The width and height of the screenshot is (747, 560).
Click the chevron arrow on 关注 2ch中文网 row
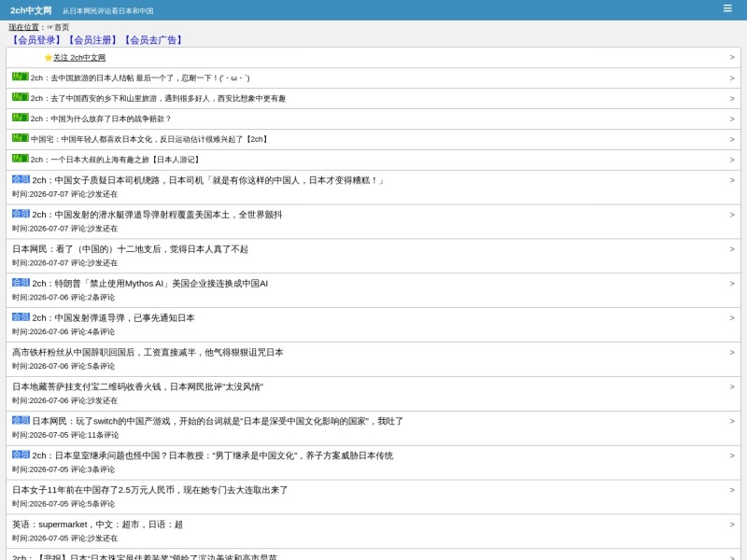(732, 58)
